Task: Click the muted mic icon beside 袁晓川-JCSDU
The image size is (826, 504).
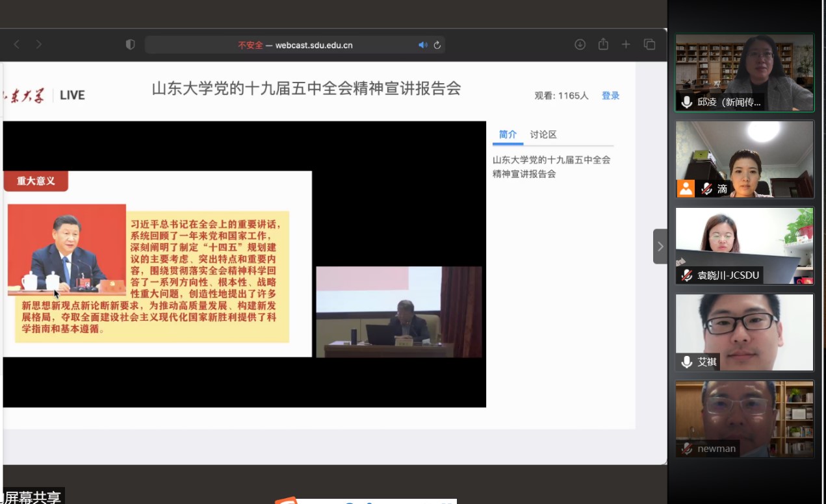Action: pyautogui.click(x=686, y=275)
